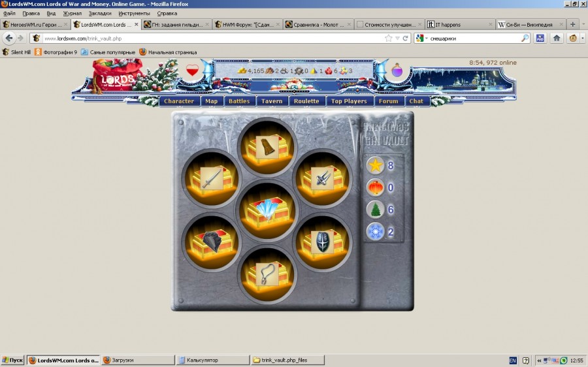Go to Battles section
Screen dimensions: 588x367
point(239,101)
